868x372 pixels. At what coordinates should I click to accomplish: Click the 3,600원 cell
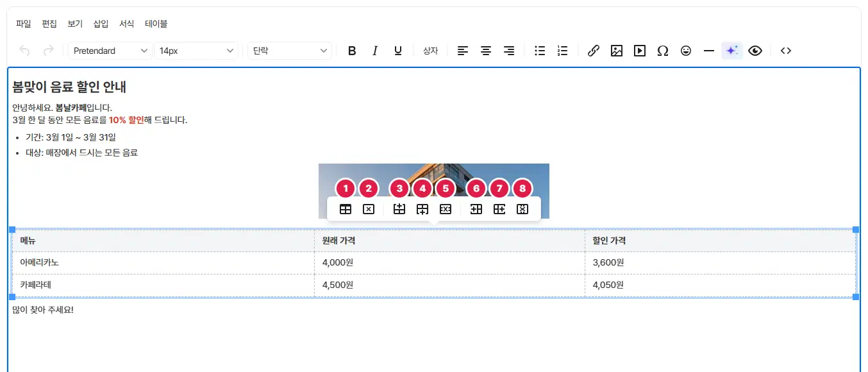720,262
